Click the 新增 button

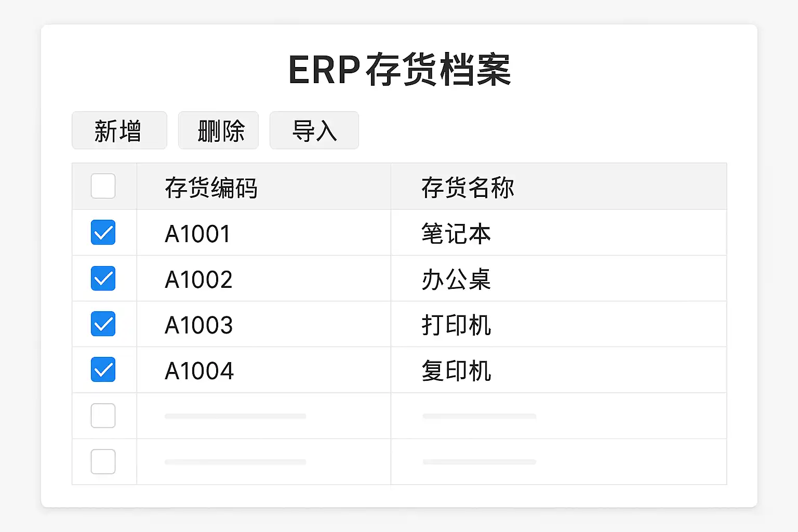pyautogui.click(x=119, y=130)
